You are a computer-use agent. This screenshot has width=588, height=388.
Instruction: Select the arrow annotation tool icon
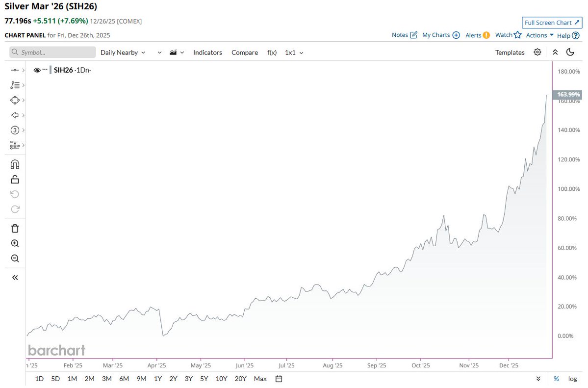[x=15, y=115]
